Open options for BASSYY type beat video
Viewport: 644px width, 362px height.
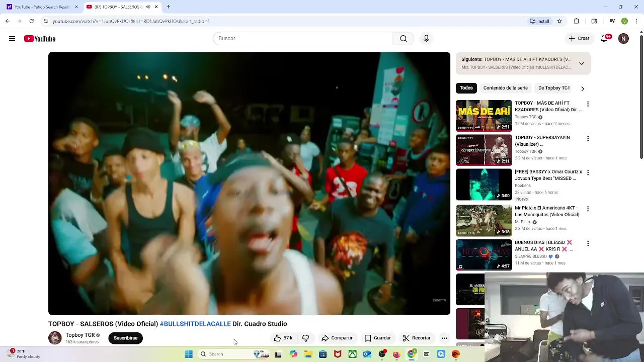[588, 172]
